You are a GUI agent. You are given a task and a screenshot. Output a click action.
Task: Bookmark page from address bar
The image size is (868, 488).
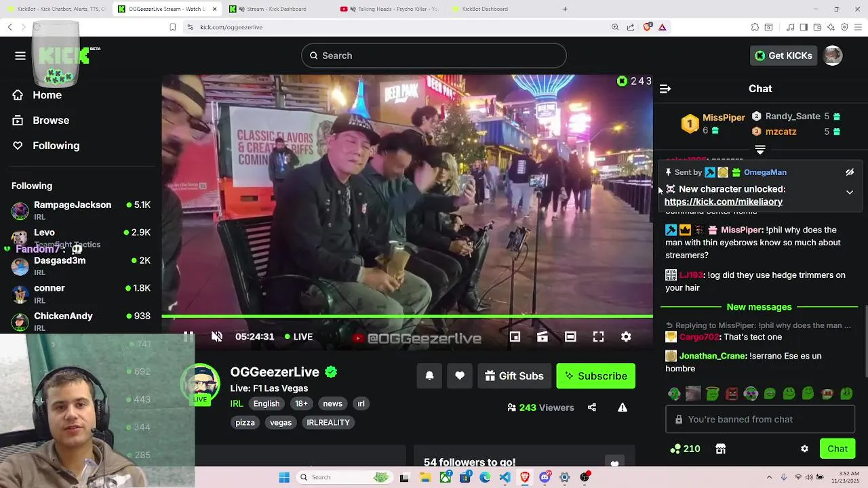coord(173,27)
